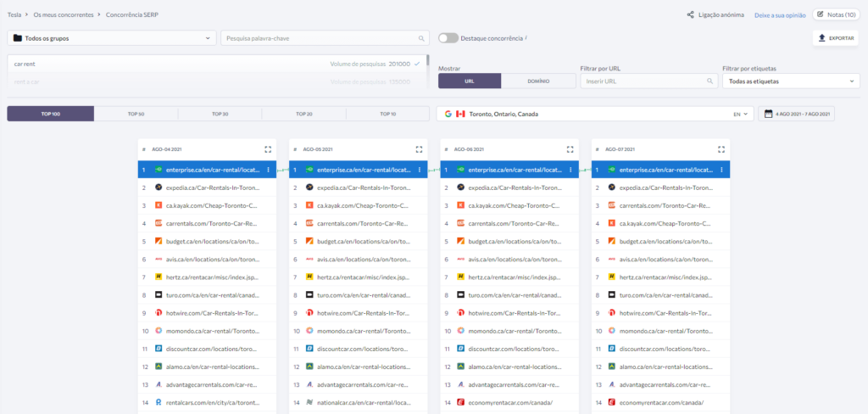Click the Google logo in location selector
Viewport: 868px width, 414px height.
click(448, 114)
